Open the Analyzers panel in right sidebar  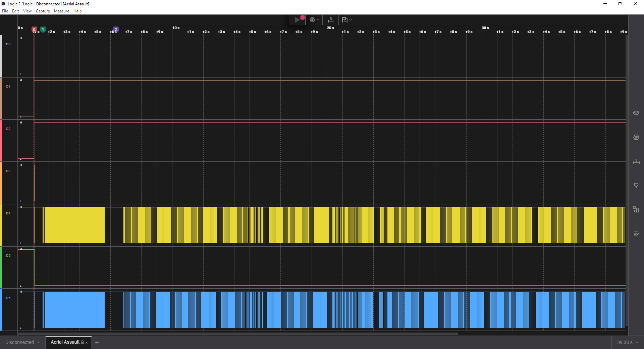636,137
